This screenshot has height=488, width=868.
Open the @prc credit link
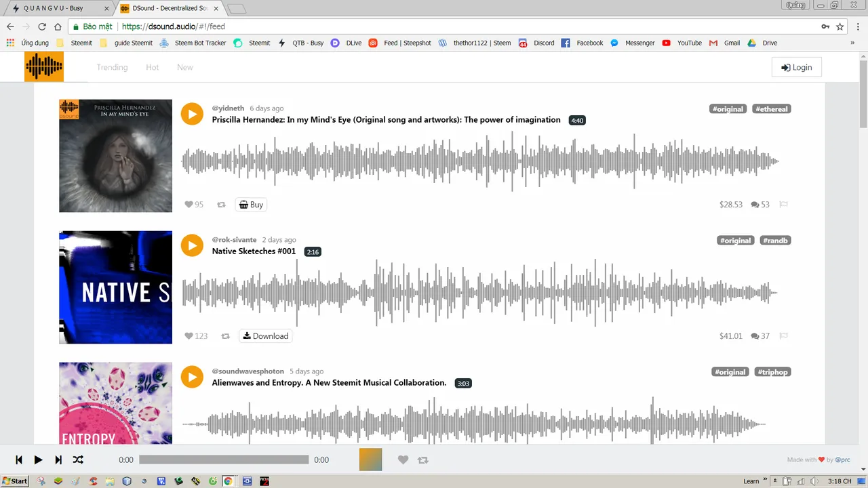click(842, 460)
